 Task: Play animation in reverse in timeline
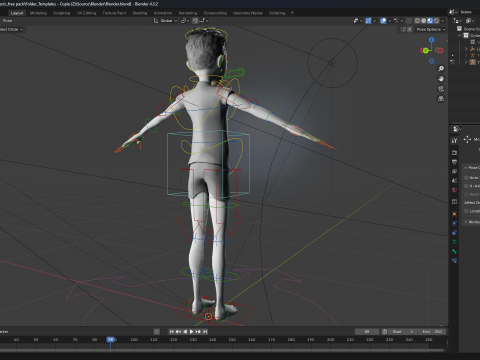[x=185, y=332]
